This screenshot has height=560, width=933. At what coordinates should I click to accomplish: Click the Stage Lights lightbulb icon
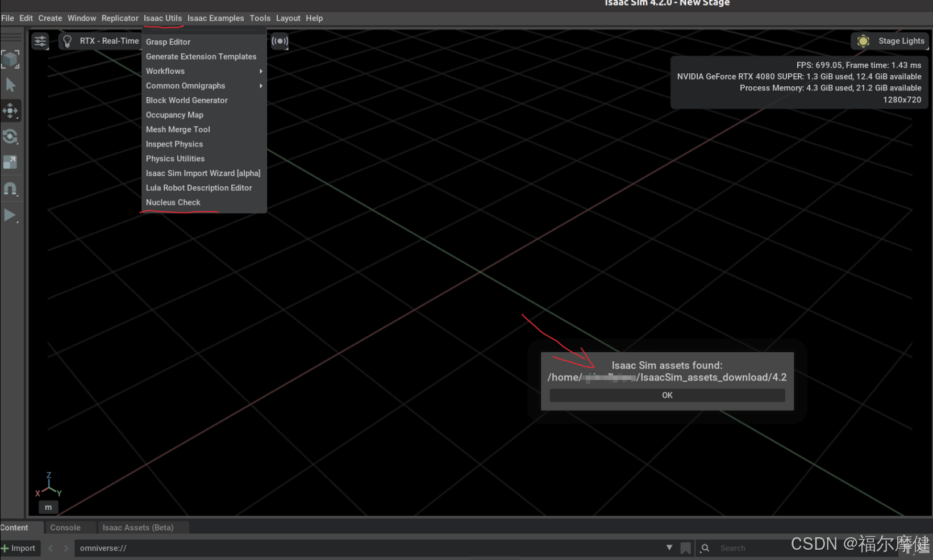click(863, 41)
